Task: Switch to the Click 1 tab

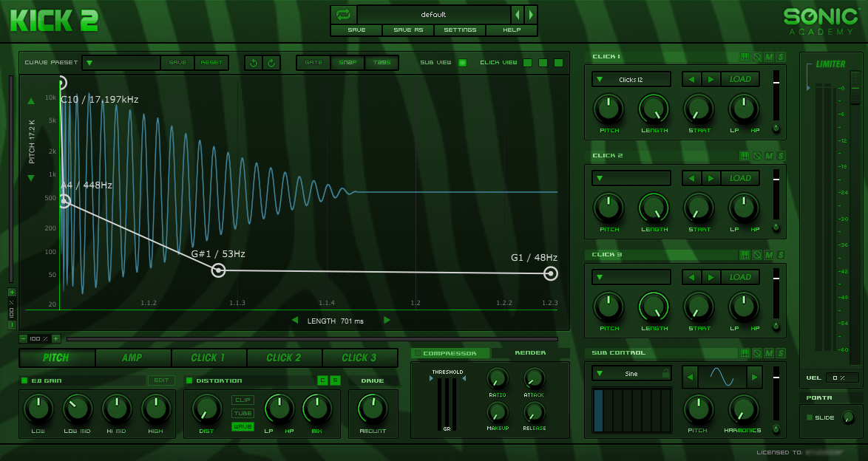Action: 208,358
